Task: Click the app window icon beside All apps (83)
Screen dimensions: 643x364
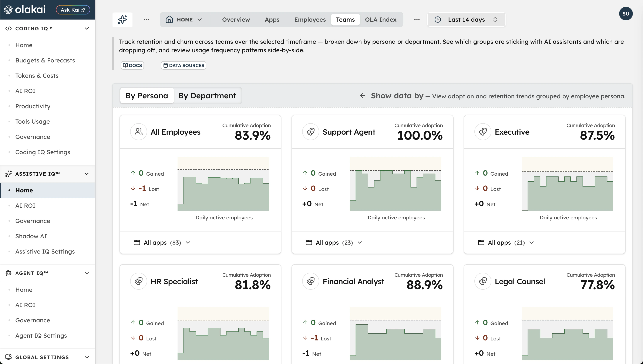Action: 137,243
